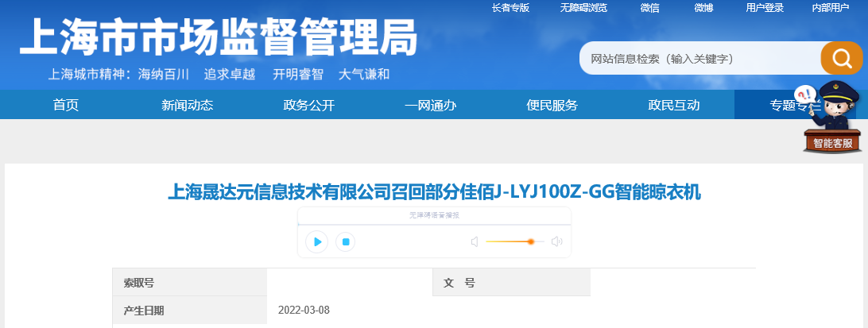Viewport: 868px width, 328px height.
Task: Open the 微博 link
Action: [x=703, y=8]
